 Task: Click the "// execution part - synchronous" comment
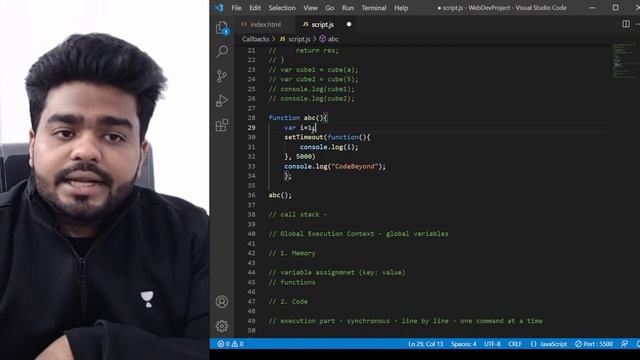(406, 321)
